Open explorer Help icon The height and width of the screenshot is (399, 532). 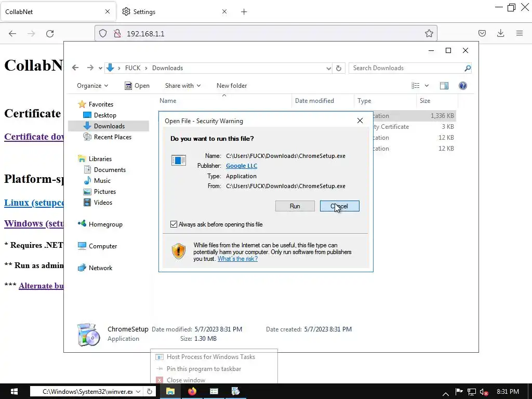[463, 86]
